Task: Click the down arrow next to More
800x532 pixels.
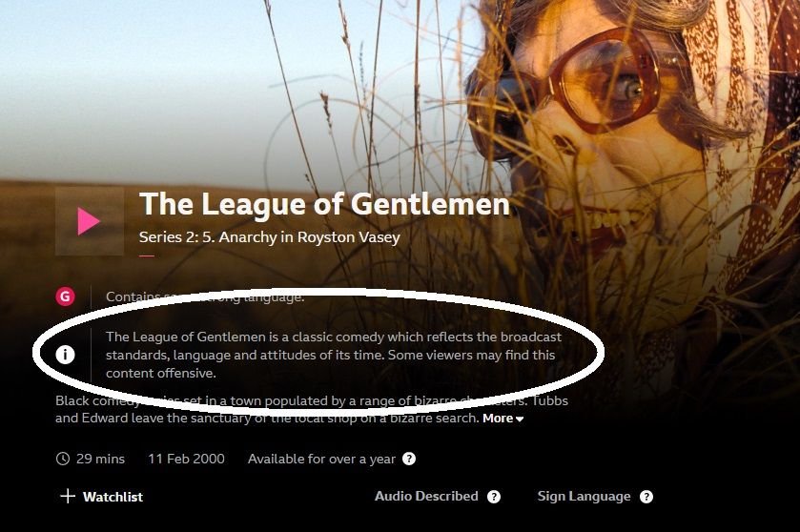Action: (x=520, y=419)
